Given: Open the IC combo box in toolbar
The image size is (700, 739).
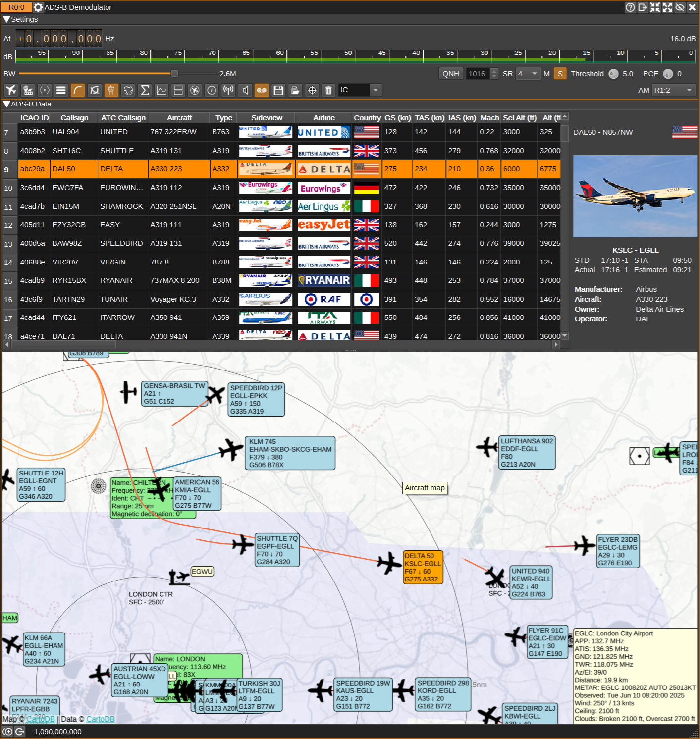Looking at the screenshot, I should [360, 90].
